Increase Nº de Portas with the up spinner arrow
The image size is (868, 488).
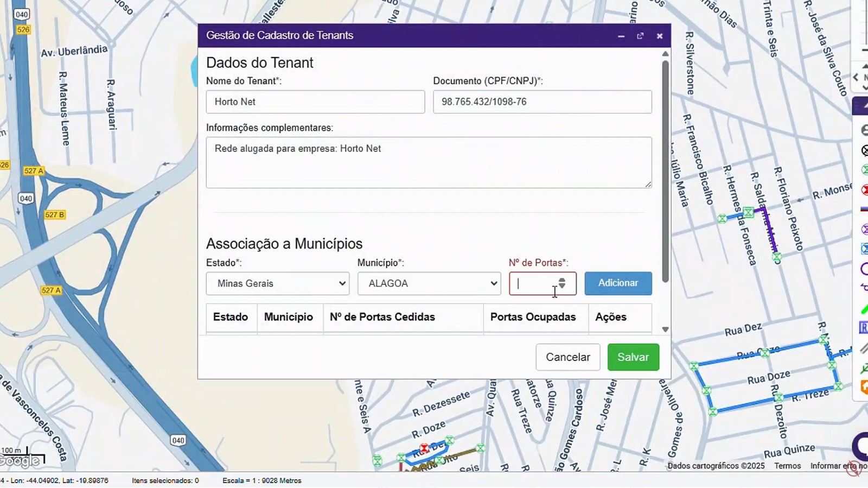(562, 280)
